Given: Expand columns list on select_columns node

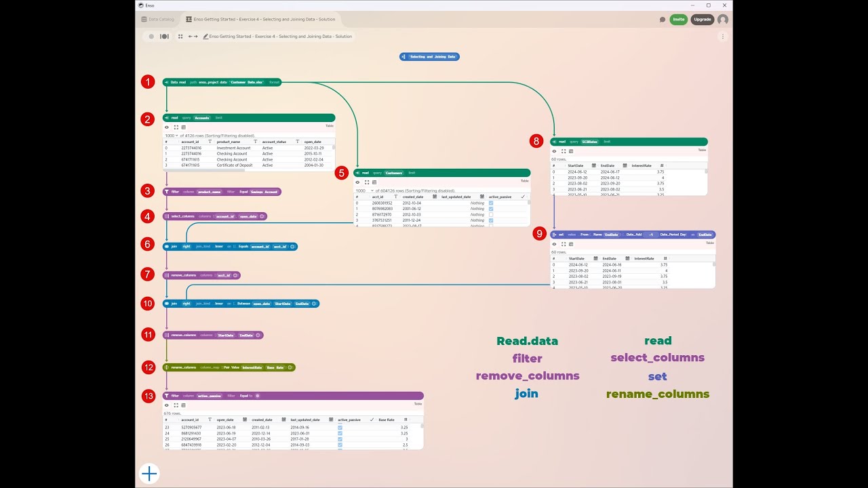Looking at the screenshot, I should 262,216.
